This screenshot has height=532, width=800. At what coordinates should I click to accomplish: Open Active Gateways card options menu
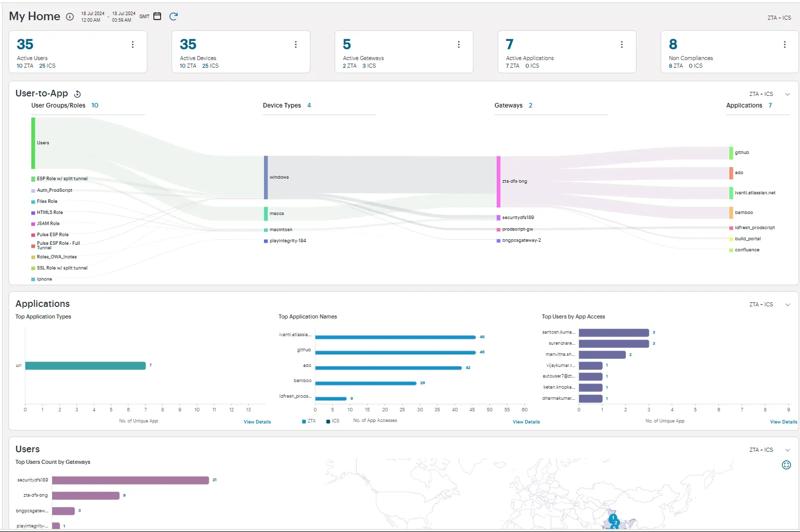coord(459,44)
